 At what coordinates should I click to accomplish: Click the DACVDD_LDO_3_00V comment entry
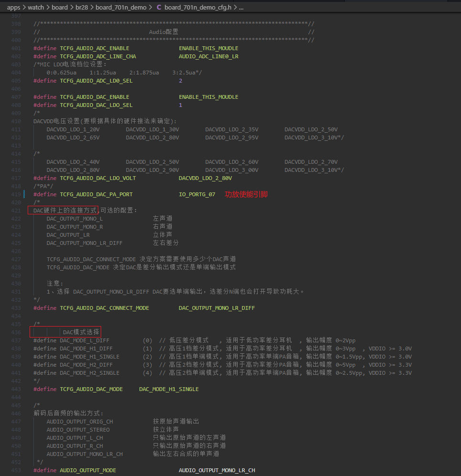232,170
